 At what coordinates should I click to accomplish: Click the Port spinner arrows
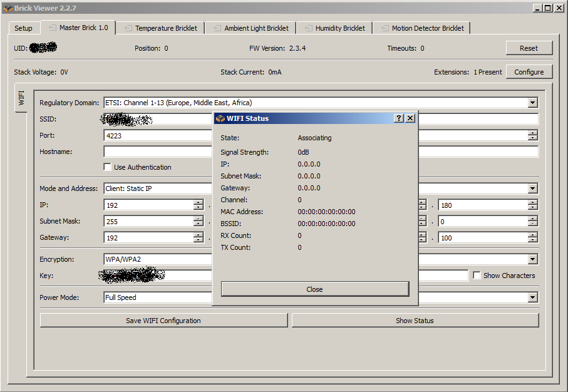pyautogui.click(x=532, y=135)
